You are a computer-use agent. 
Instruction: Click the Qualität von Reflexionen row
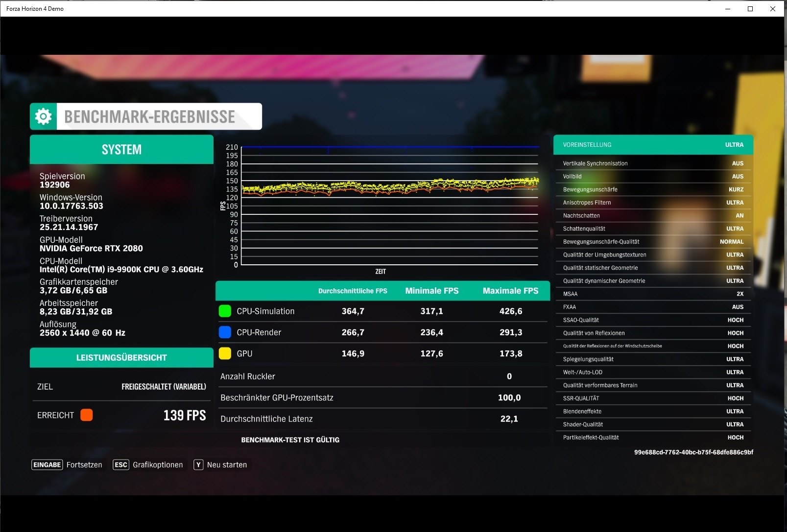(x=653, y=333)
